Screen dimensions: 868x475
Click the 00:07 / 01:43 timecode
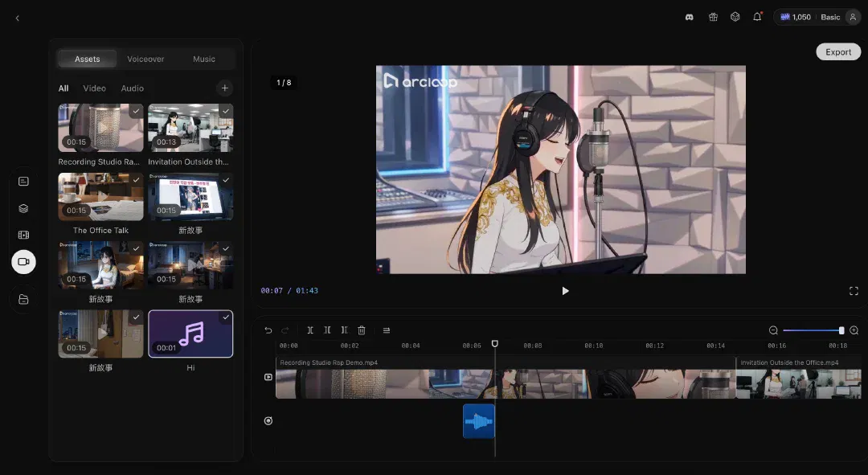(289, 291)
